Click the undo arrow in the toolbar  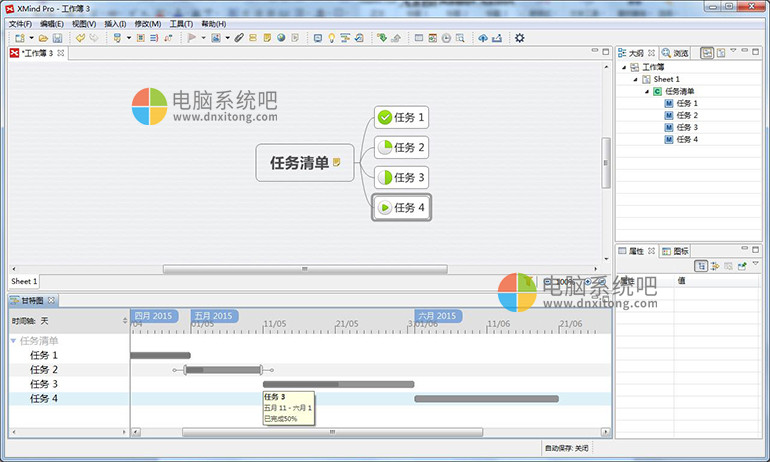coord(80,38)
